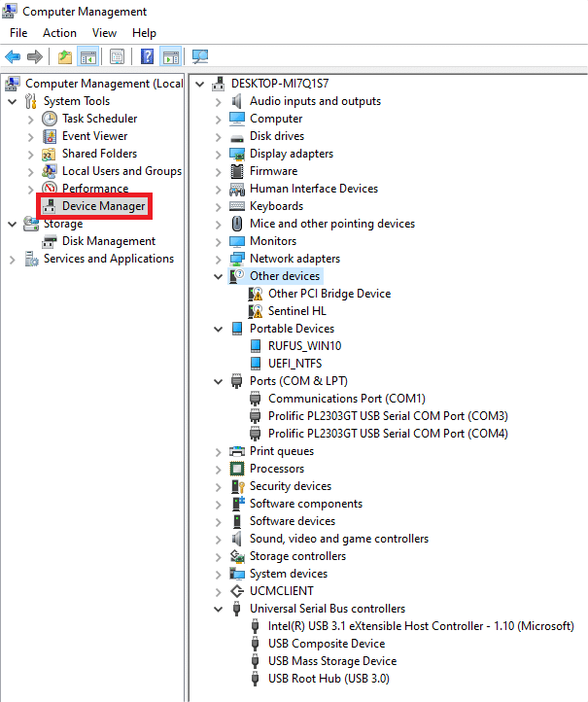Select Communications Port (COM1)
The image size is (588, 702).
(x=347, y=399)
